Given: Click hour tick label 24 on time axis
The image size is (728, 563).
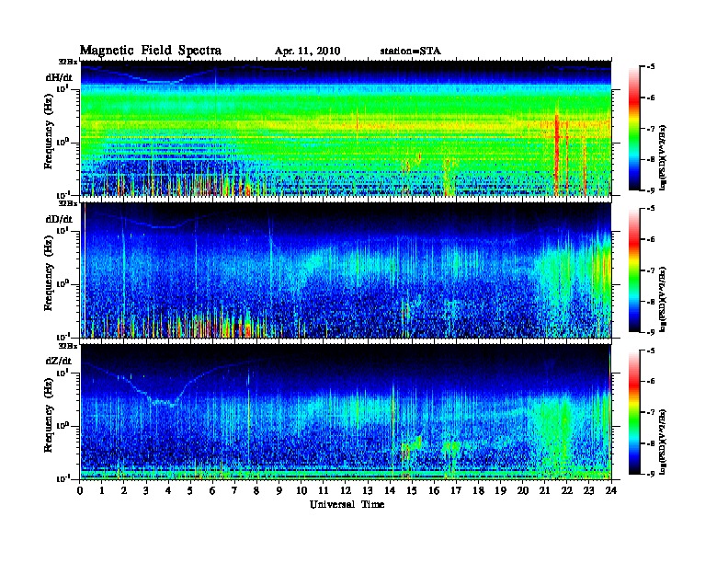Looking at the screenshot, I should click(x=611, y=490).
